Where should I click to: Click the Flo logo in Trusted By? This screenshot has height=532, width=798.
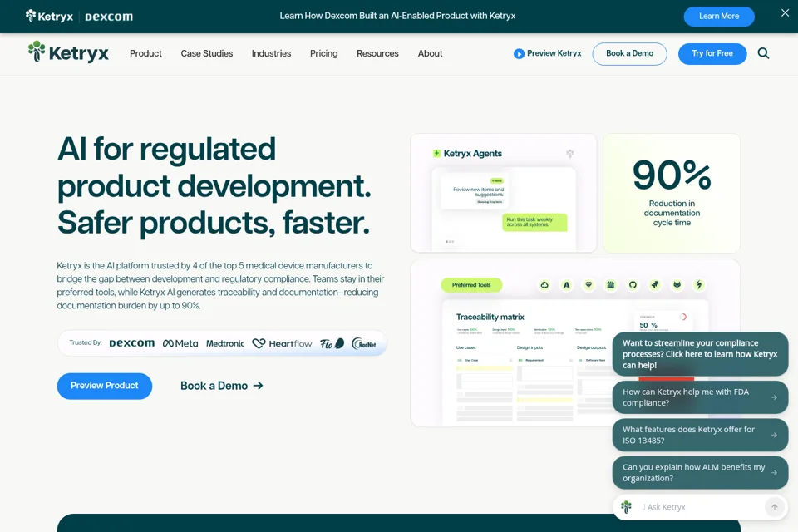pyautogui.click(x=332, y=343)
